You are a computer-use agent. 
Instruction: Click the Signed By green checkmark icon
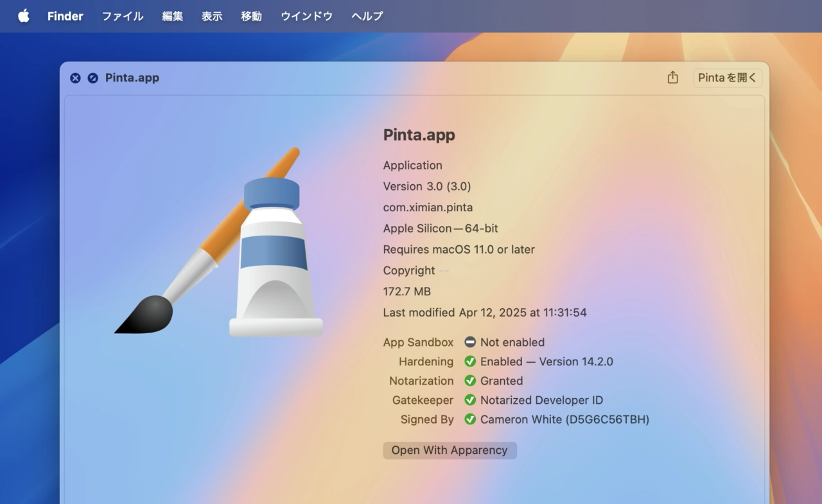(470, 419)
